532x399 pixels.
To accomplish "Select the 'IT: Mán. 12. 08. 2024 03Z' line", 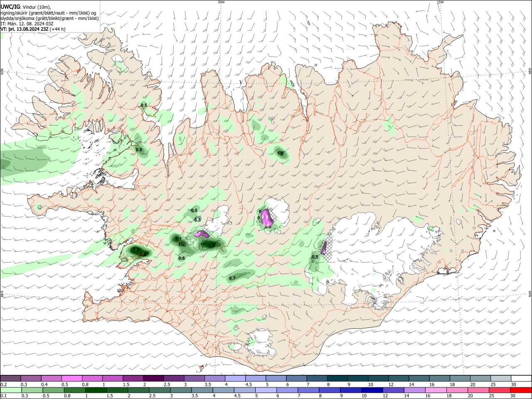I will click(x=27, y=24).
